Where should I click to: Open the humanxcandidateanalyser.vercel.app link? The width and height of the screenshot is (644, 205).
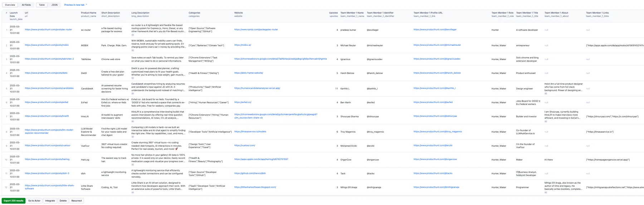pos(257,88)
